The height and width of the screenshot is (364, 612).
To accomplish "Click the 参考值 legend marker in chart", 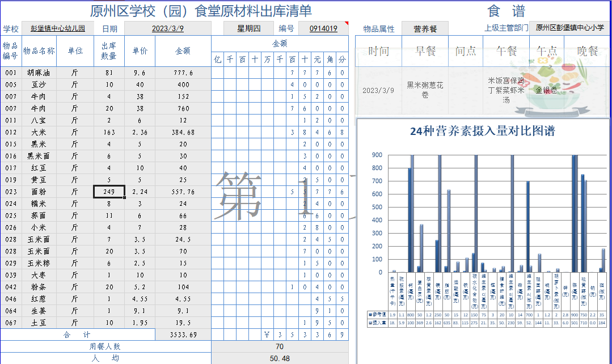I will point(370,314).
